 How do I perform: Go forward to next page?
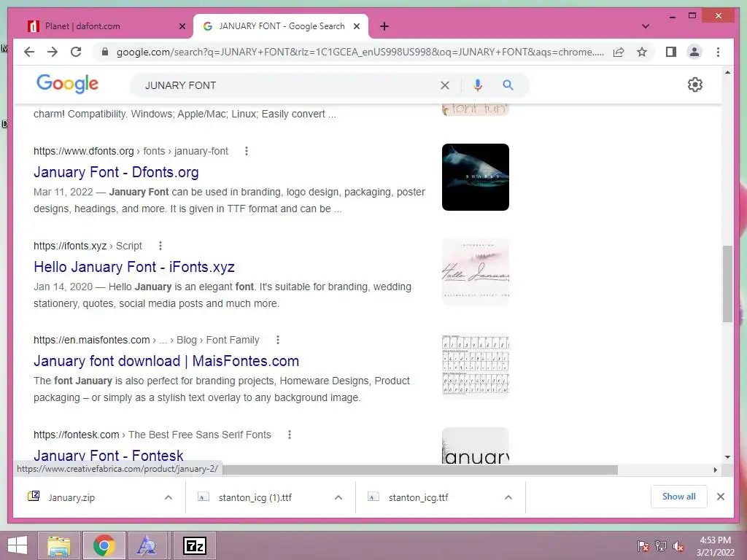click(x=53, y=52)
